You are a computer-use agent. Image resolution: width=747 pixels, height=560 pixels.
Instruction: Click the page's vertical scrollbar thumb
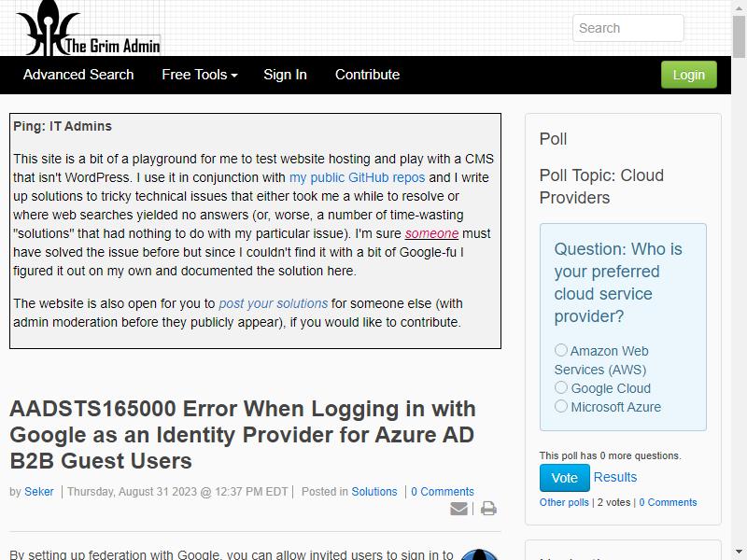click(x=740, y=35)
